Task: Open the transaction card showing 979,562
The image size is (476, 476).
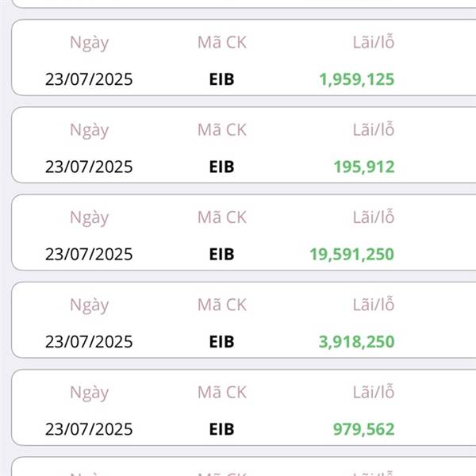Action: click(244, 408)
